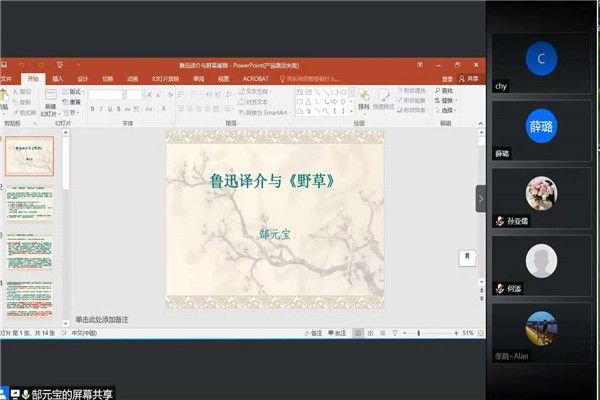Viewport: 600px width, 400px height.
Task: Click the Reset (重置) slide button
Action: (74, 101)
